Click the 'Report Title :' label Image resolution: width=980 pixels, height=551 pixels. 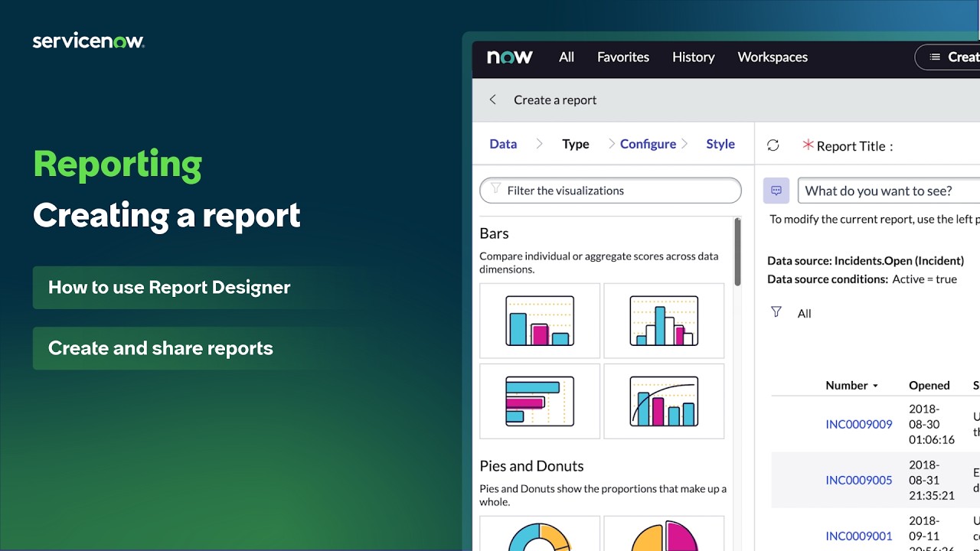(854, 146)
